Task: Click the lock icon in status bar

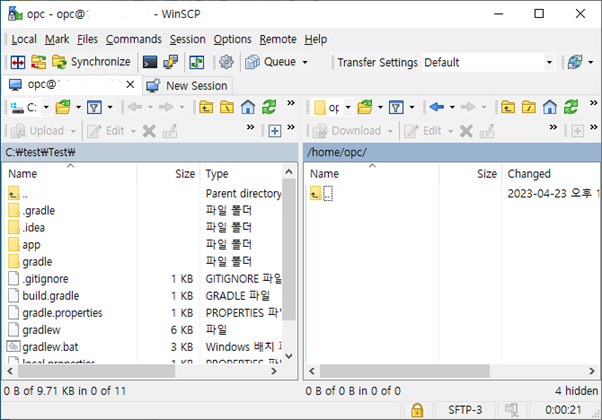Action: [x=417, y=410]
